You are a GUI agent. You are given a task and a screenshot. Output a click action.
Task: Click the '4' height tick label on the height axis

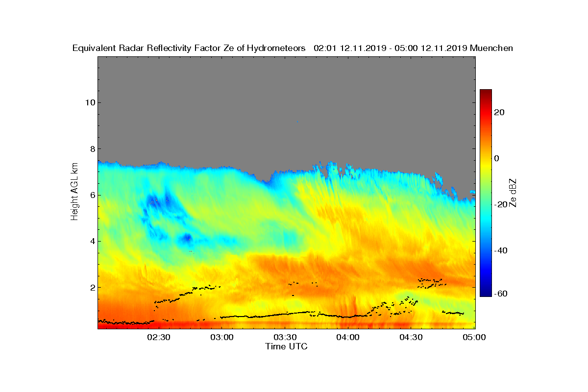(92, 241)
